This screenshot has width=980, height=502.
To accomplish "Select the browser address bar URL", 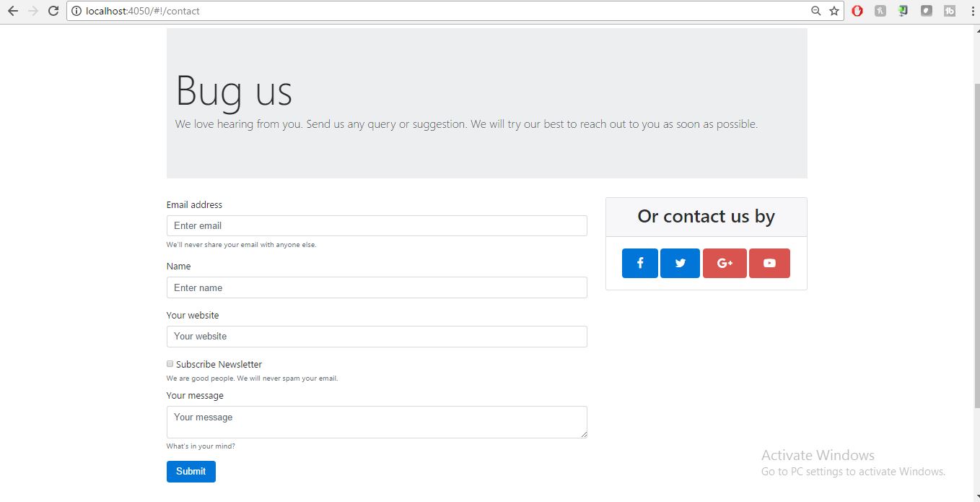I will point(143,11).
